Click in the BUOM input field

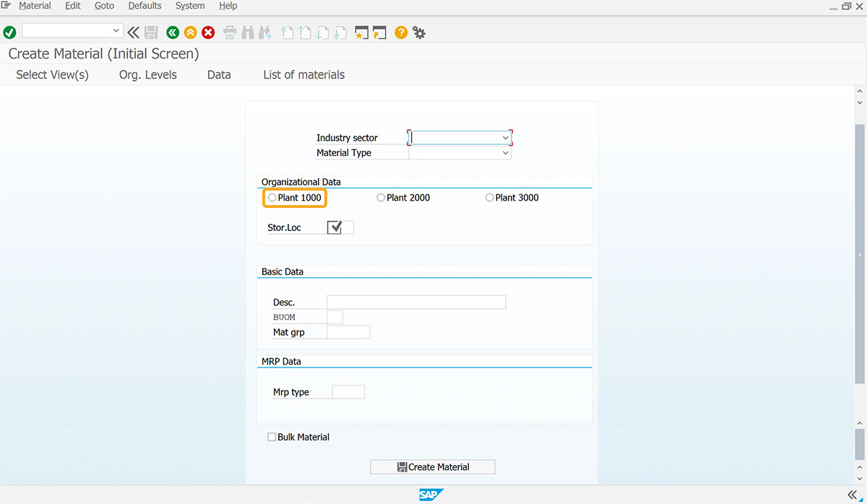pos(335,317)
